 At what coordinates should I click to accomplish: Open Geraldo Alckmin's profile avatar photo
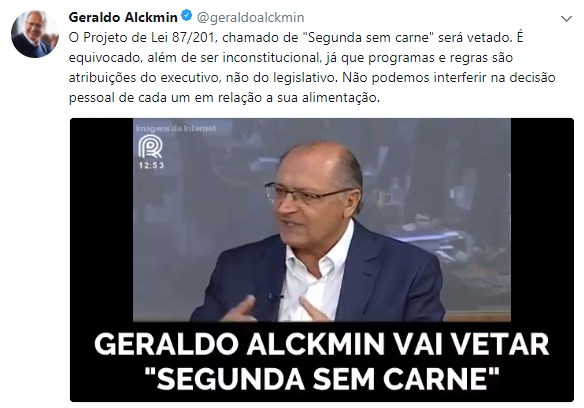pyautogui.click(x=35, y=34)
